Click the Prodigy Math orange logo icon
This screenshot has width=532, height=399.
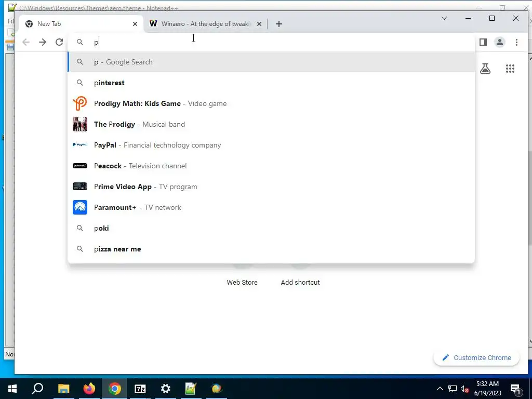coord(79,103)
